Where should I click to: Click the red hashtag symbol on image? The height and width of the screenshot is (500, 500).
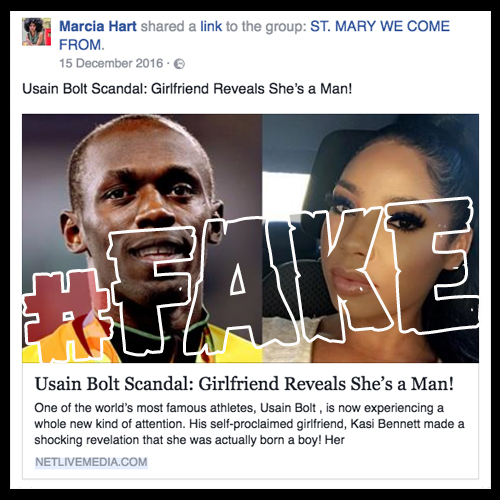(65, 317)
